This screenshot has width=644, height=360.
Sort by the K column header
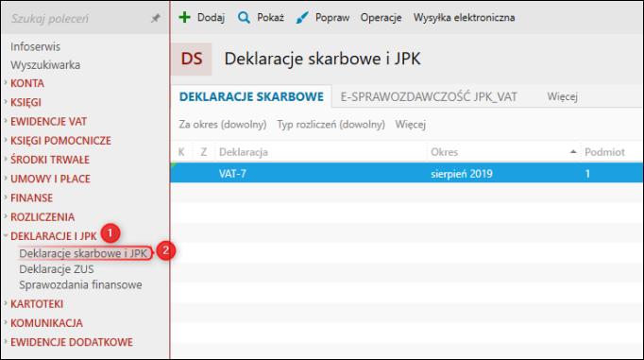click(x=181, y=152)
